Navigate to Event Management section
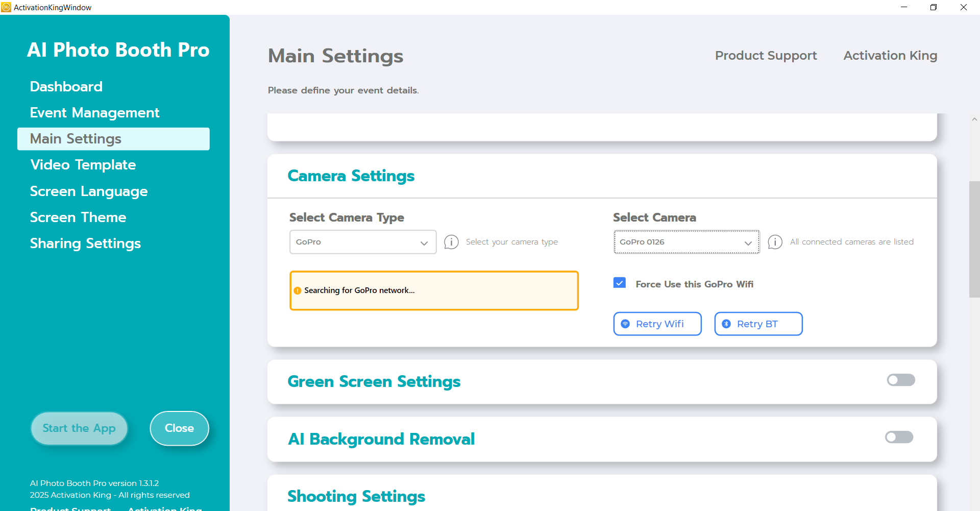The image size is (980, 511). 94,113
